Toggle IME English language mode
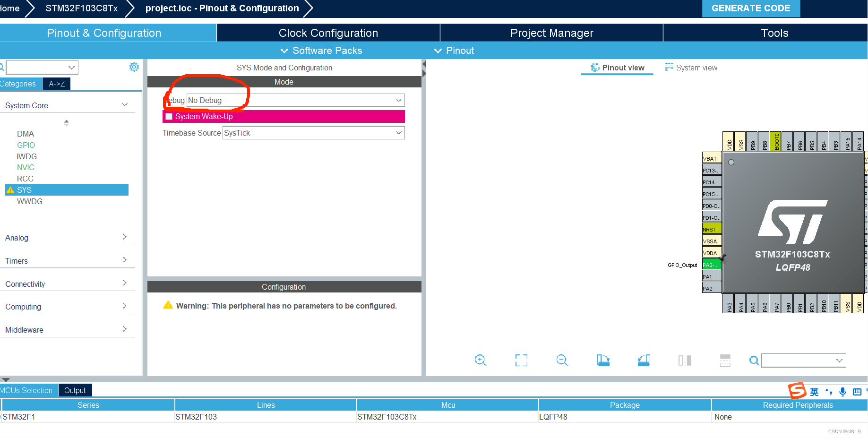Screen dimensions: 868x438 pos(814,392)
